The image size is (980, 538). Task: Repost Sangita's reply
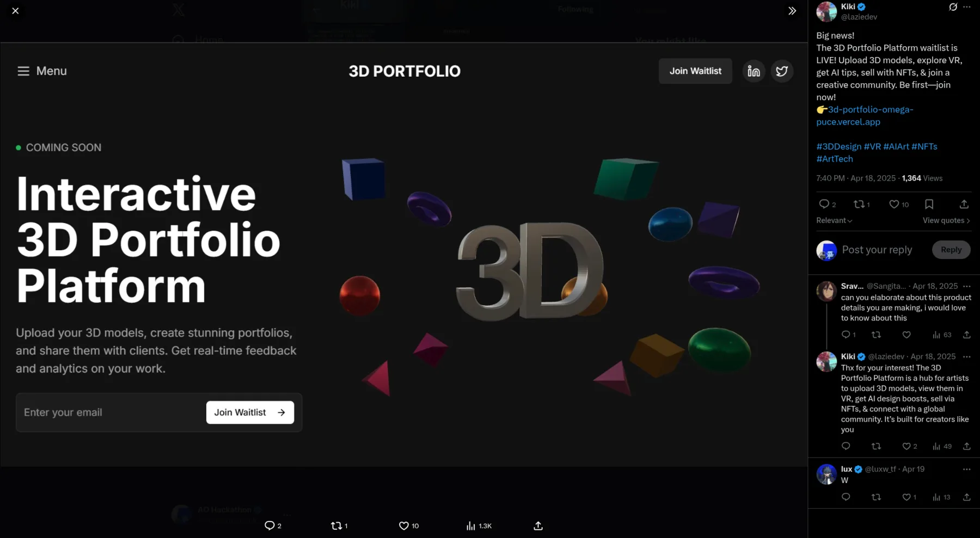[876, 335]
